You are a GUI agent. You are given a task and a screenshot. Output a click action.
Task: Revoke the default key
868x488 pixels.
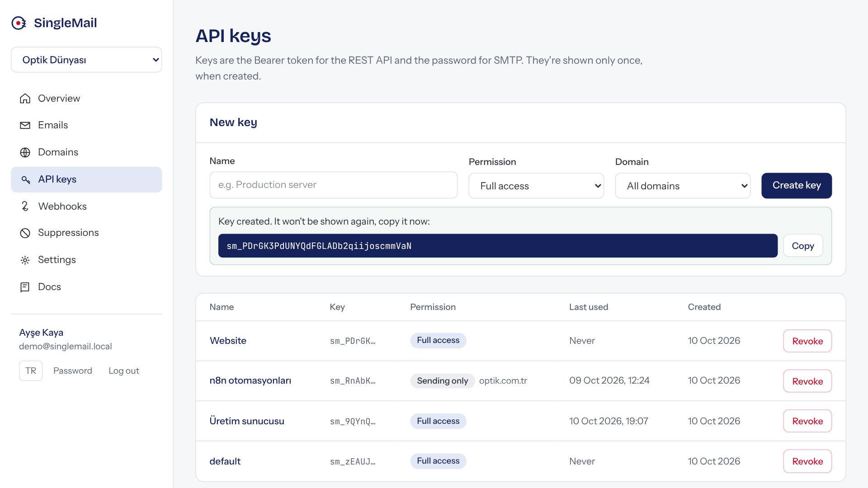[x=807, y=461]
